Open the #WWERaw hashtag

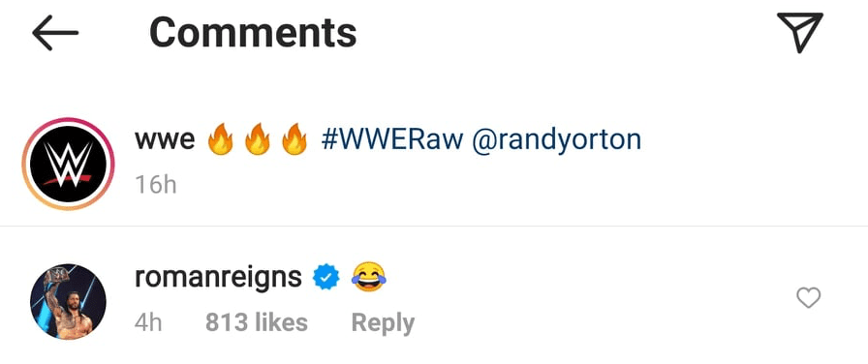[392, 140]
